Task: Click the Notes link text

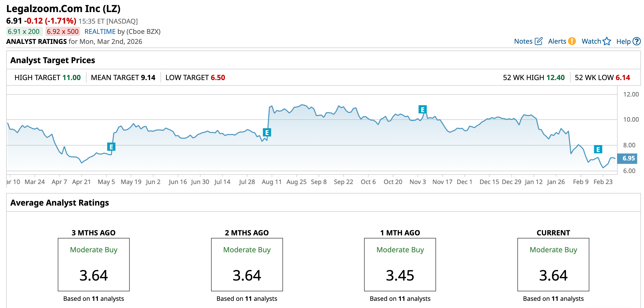Action: click(x=523, y=41)
